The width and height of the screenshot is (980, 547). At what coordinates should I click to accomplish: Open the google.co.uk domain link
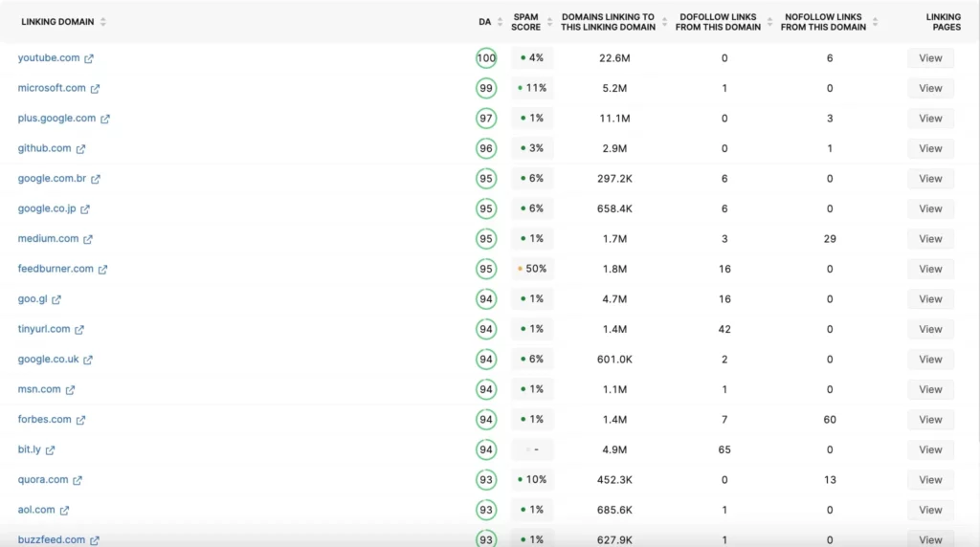point(48,360)
